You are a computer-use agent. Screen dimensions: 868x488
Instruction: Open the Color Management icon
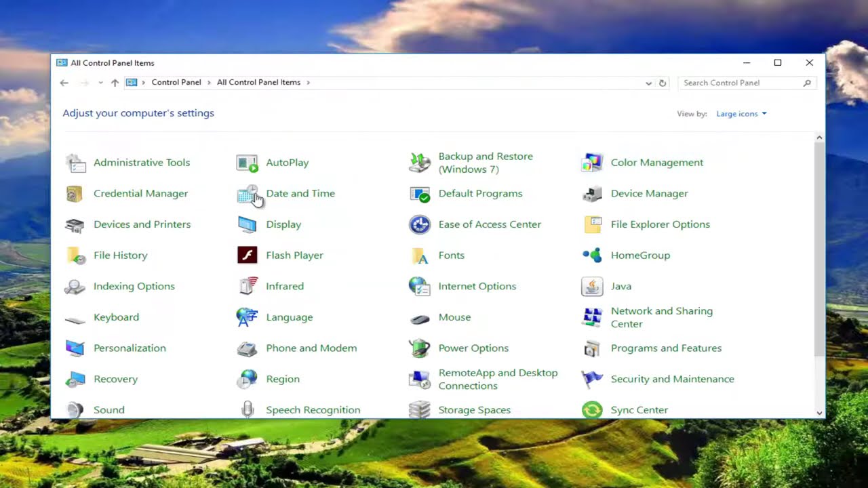tap(592, 163)
